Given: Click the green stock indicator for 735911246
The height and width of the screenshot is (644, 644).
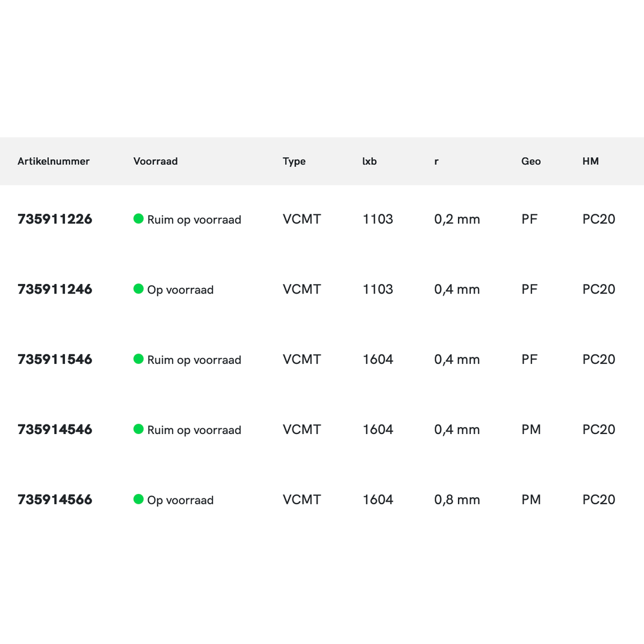Looking at the screenshot, I should 138,289.
